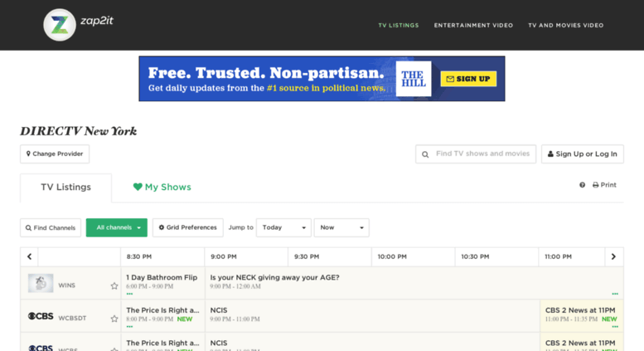Click the zap2it logo icon
644x351 pixels.
click(x=60, y=25)
